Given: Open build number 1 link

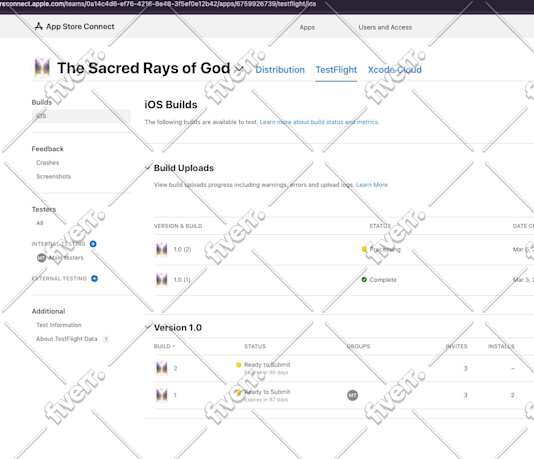Looking at the screenshot, I should (175, 395).
